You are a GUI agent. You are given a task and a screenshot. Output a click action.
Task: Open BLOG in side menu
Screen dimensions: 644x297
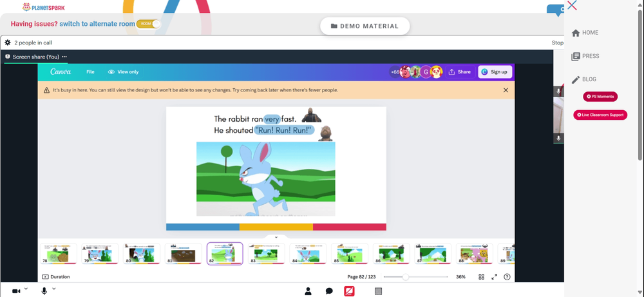pyautogui.click(x=583, y=79)
